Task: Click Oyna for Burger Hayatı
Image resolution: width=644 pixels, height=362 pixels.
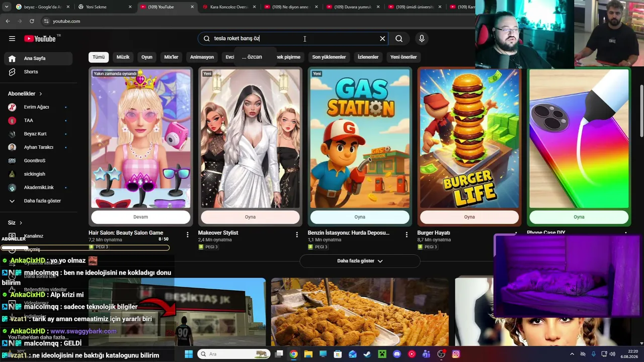Action: pos(469,217)
